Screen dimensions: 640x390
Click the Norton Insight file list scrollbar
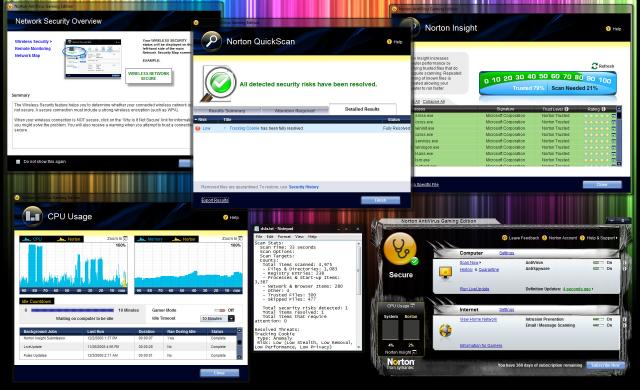coord(619,136)
